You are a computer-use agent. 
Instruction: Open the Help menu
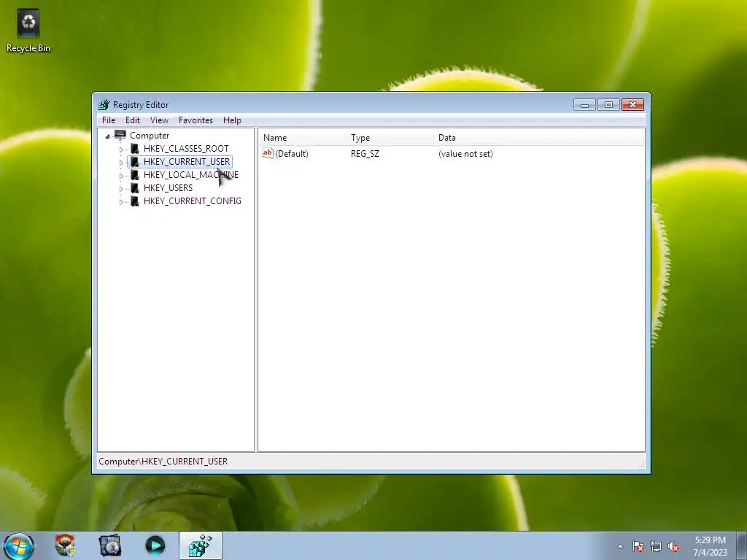(x=232, y=120)
